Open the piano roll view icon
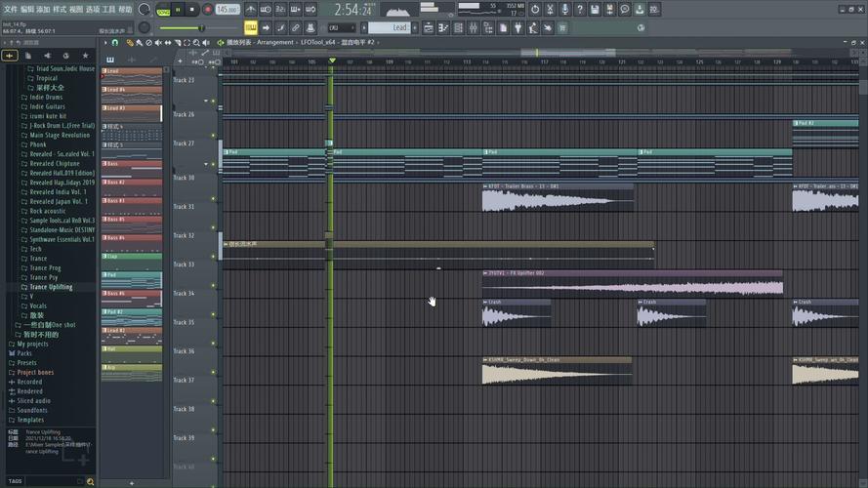The height and width of the screenshot is (488, 868). (443, 27)
